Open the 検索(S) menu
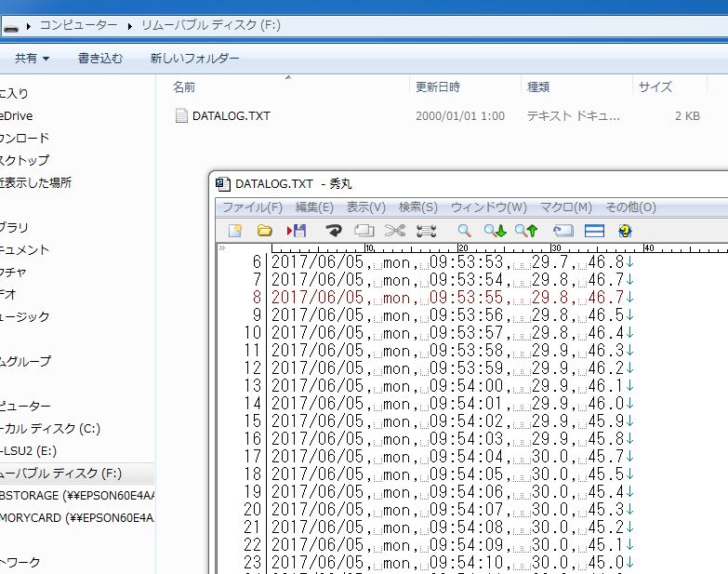The height and width of the screenshot is (574, 728). pyautogui.click(x=417, y=207)
